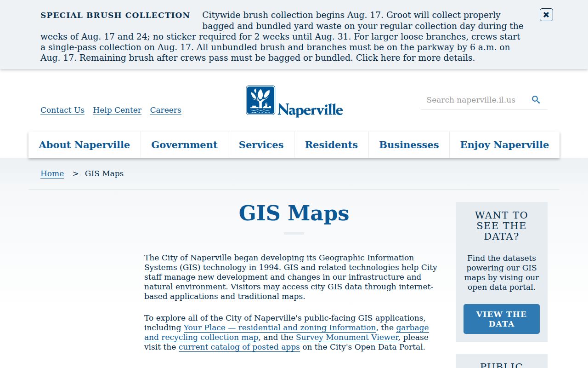Image resolution: width=588 pixels, height=368 pixels.
Task: Open the Government menu
Action: pyautogui.click(x=184, y=144)
